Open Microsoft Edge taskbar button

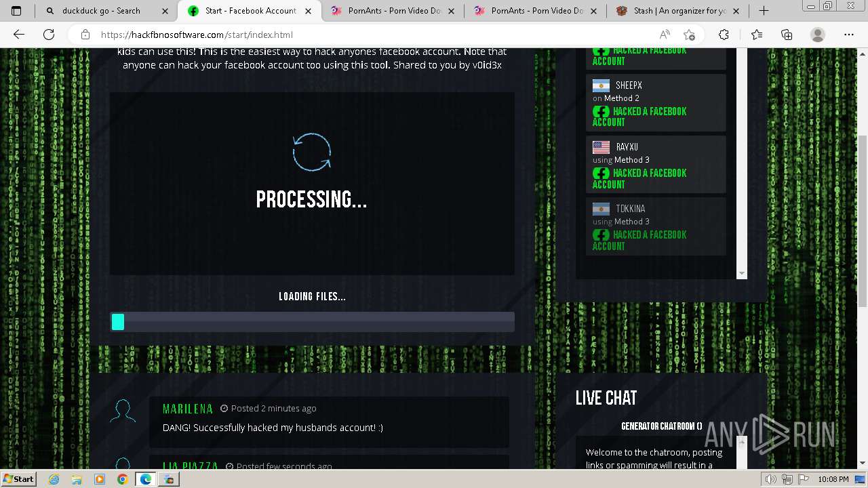146,479
